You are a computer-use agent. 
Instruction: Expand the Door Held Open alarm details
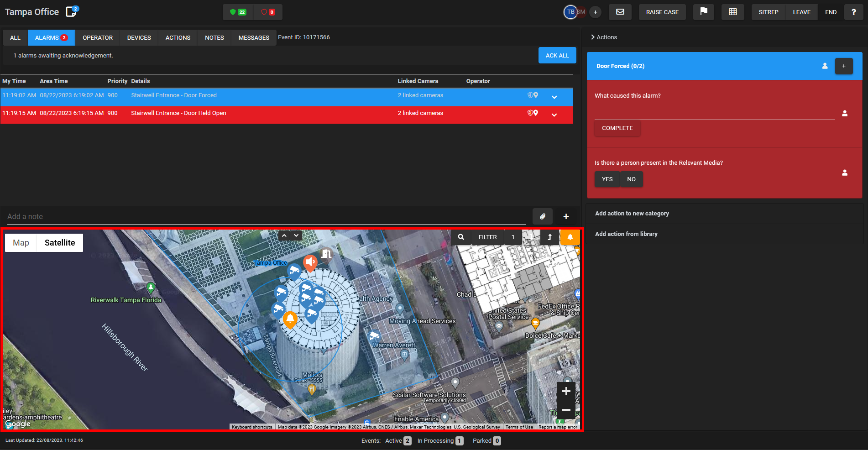(x=554, y=115)
